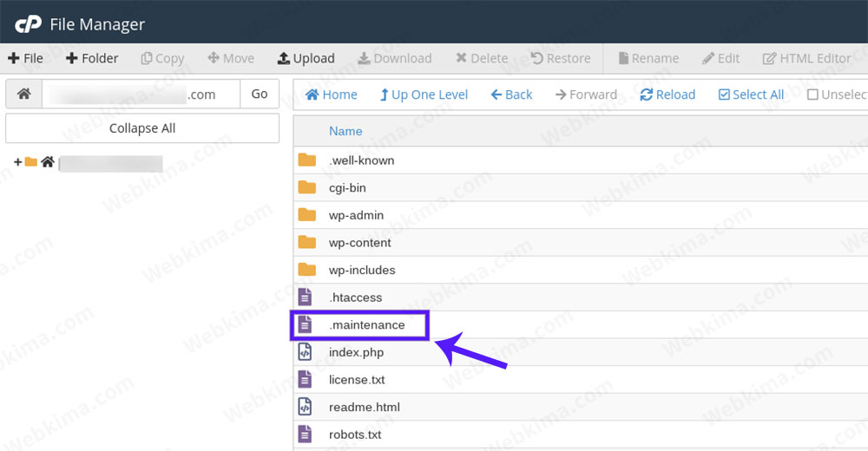Image resolution: width=868 pixels, height=451 pixels.
Task: Reload the file listing
Action: tap(667, 95)
